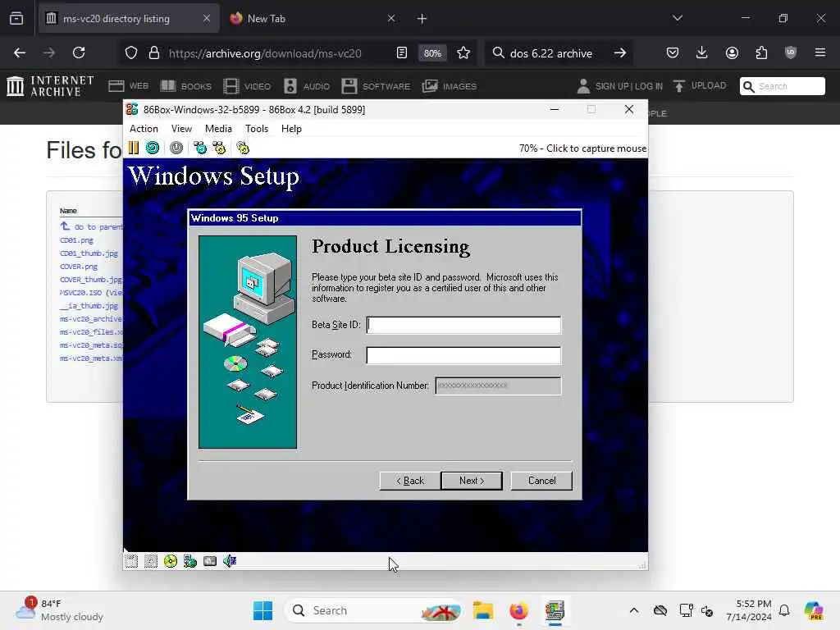Open Firefox extensions puzzle icon

pos(761,52)
